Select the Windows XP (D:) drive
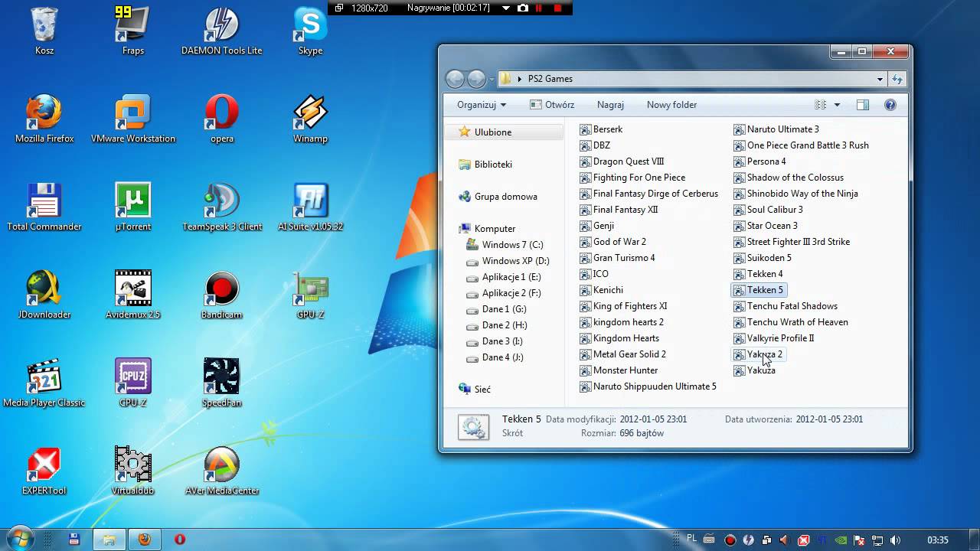The image size is (980, 551). 508,261
